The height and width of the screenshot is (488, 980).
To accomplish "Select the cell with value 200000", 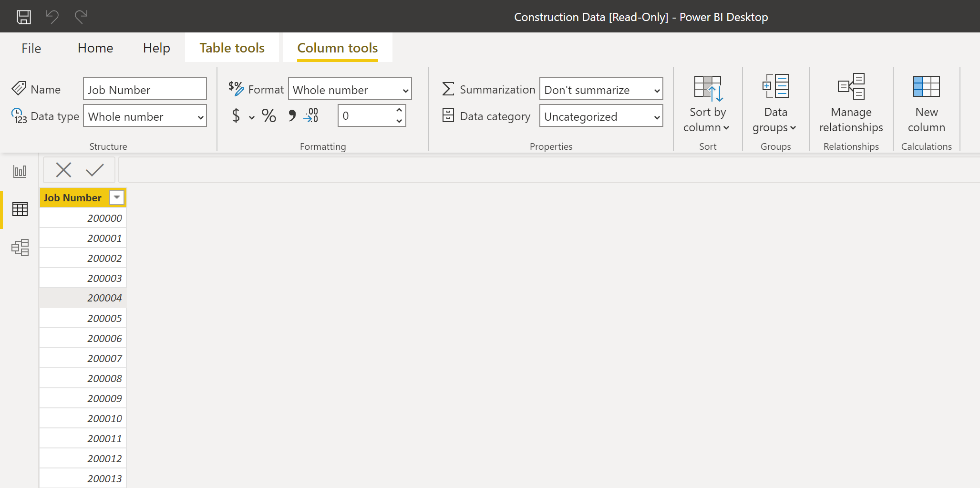I will [83, 218].
